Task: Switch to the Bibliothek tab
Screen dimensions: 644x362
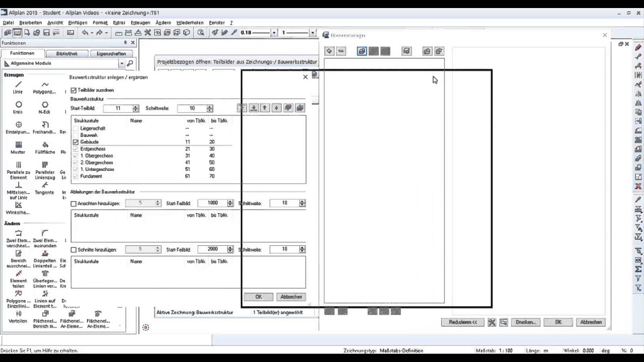Action: (x=67, y=53)
